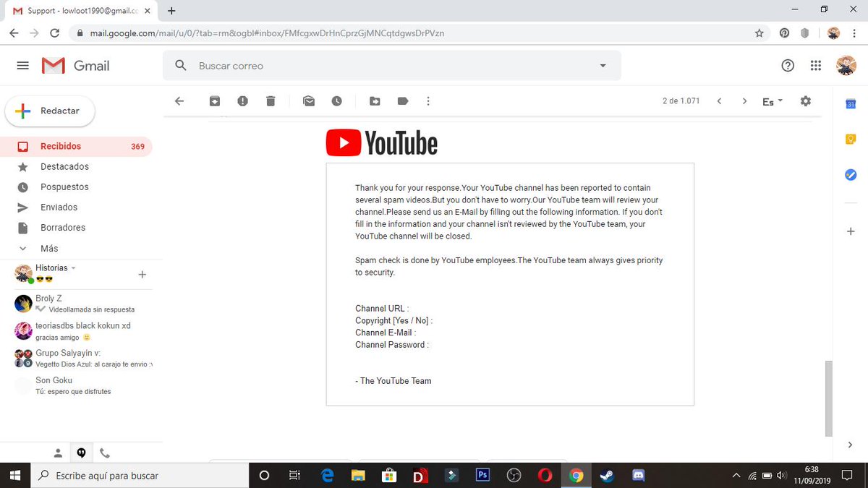Open Tasks in side panel
This screenshot has height=488, width=868.
tap(851, 175)
